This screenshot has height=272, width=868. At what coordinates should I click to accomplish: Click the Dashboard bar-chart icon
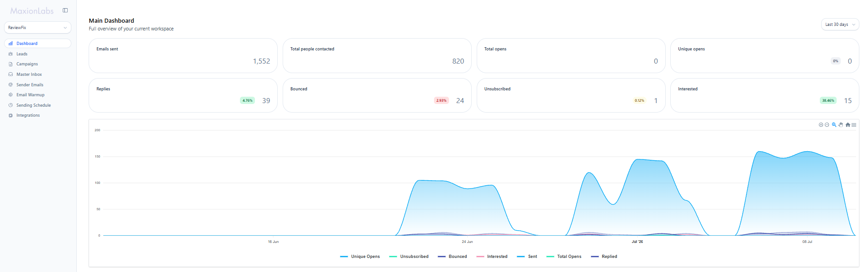[x=10, y=44]
